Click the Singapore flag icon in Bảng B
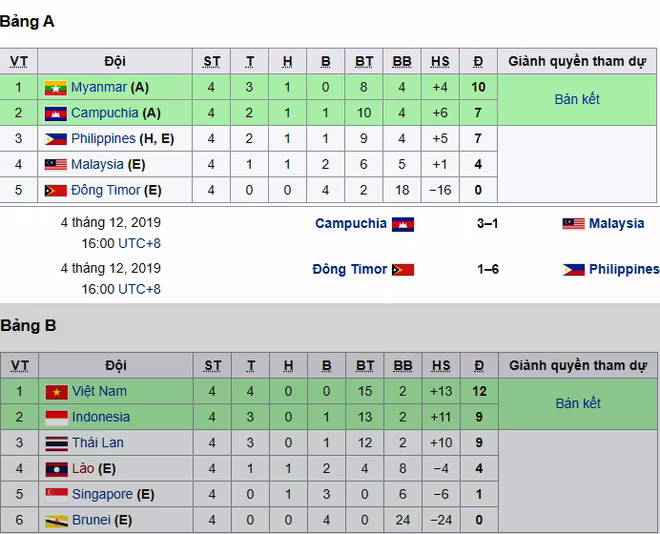The image size is (660, 534). 56,495
